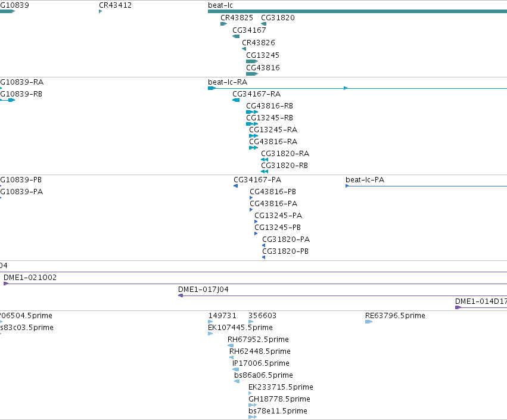The width and height of the screenshot is (507, 420).
Task: Select the CG43816-RB transcript glyph
Action: 252,112
